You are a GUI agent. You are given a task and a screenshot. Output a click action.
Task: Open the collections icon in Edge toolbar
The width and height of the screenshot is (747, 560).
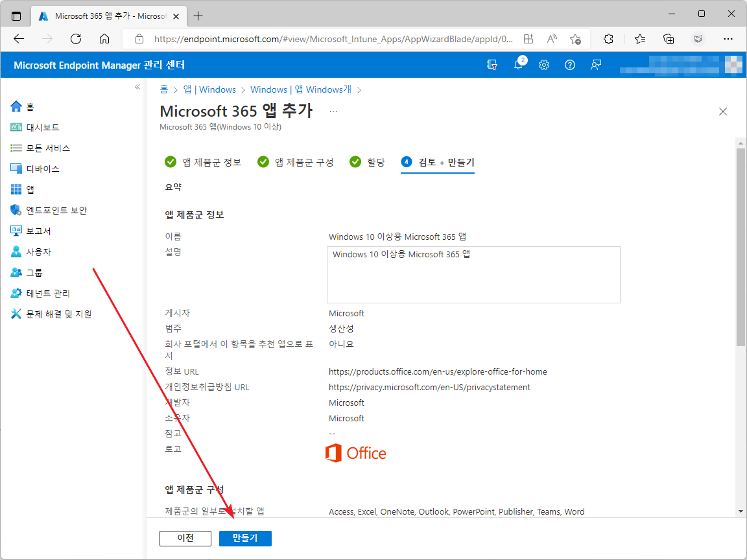tap(669, 39)
